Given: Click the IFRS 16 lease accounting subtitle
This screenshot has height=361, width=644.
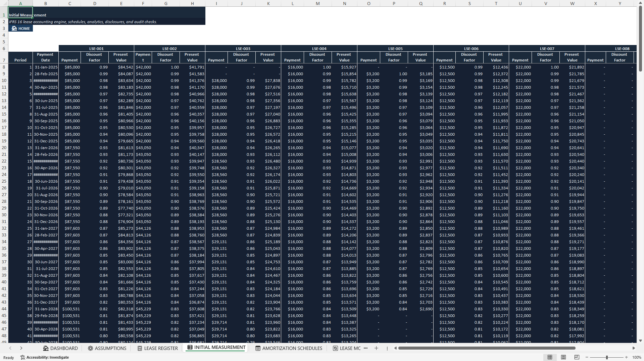Looking at the screenshot, I should tap(83, 22).
